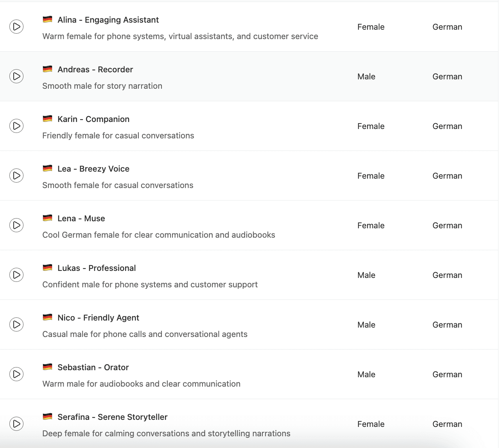Click the Male label in Sebastian's row

coord(366,375)
